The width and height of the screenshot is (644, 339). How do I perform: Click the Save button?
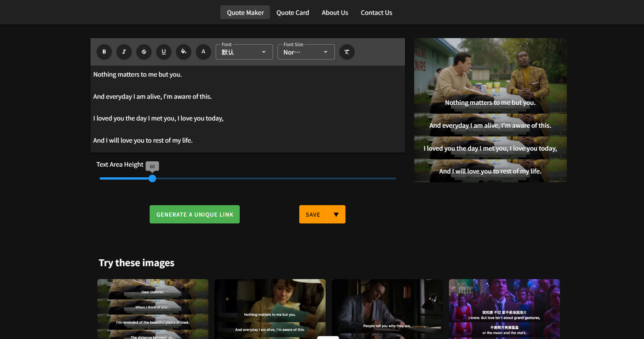(x=313, y=214)
